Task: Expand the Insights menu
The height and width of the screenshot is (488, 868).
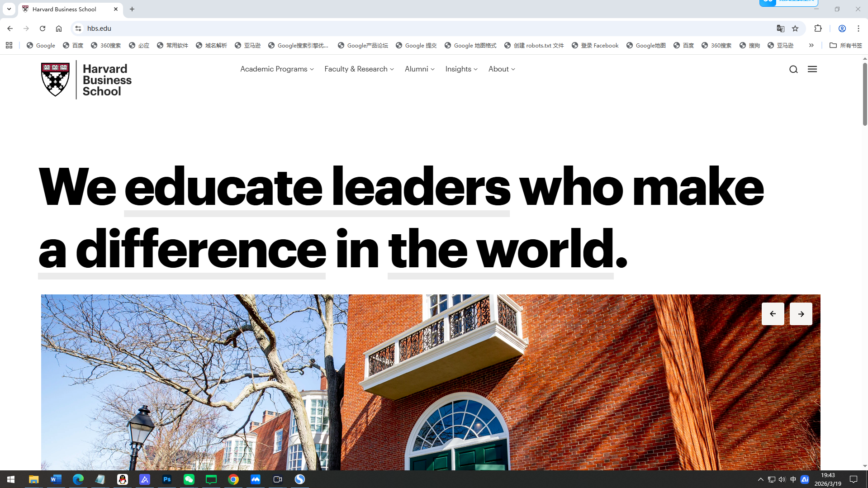Action: tap(461, 69)
